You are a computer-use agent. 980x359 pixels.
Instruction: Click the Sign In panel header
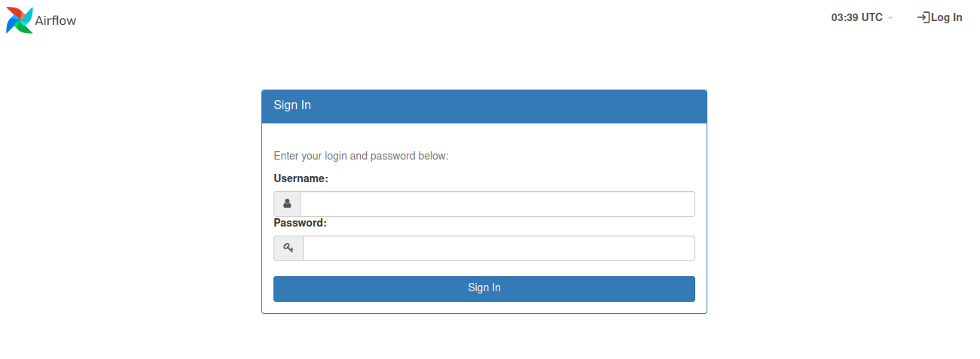tap(484, 106)
